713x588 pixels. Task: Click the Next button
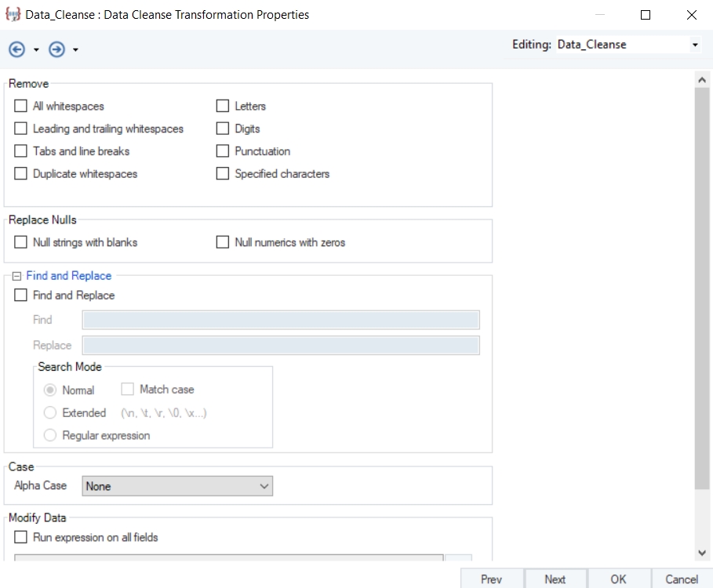pyautogui.click(x=555, y=579)
